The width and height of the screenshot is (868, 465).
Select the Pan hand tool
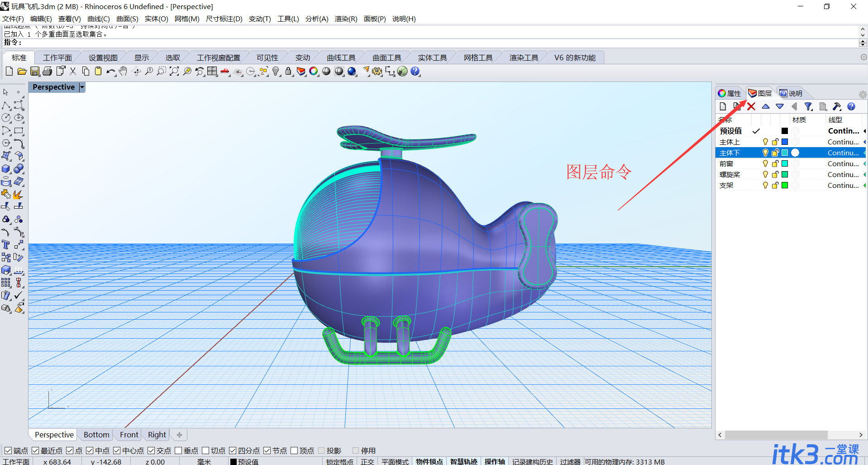tap(123, 71)
